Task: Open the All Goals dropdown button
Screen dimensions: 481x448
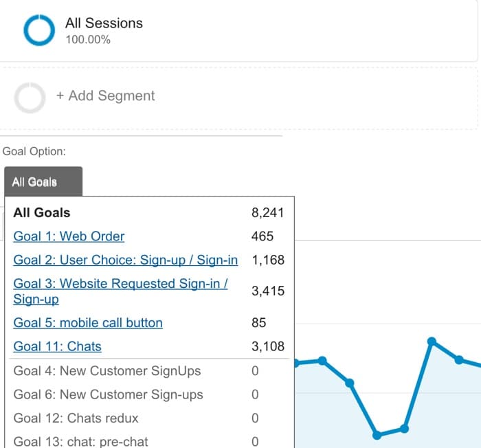Action: (43, 182)
